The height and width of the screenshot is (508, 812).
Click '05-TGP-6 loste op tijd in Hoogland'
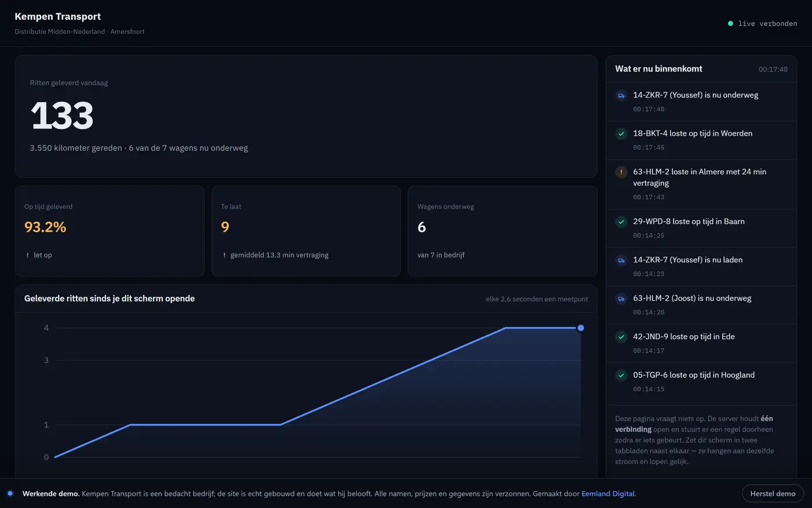pyautogui.click(x=694, y=375)
